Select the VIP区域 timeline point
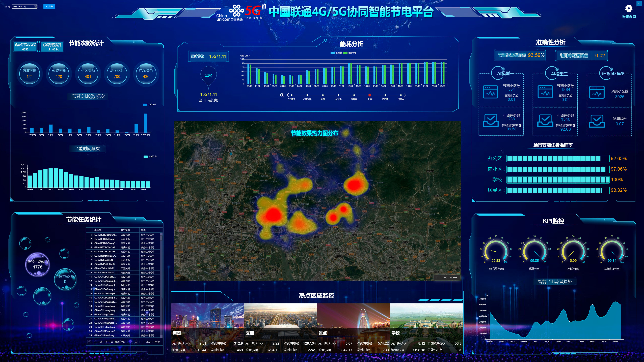 pos(292,95)
